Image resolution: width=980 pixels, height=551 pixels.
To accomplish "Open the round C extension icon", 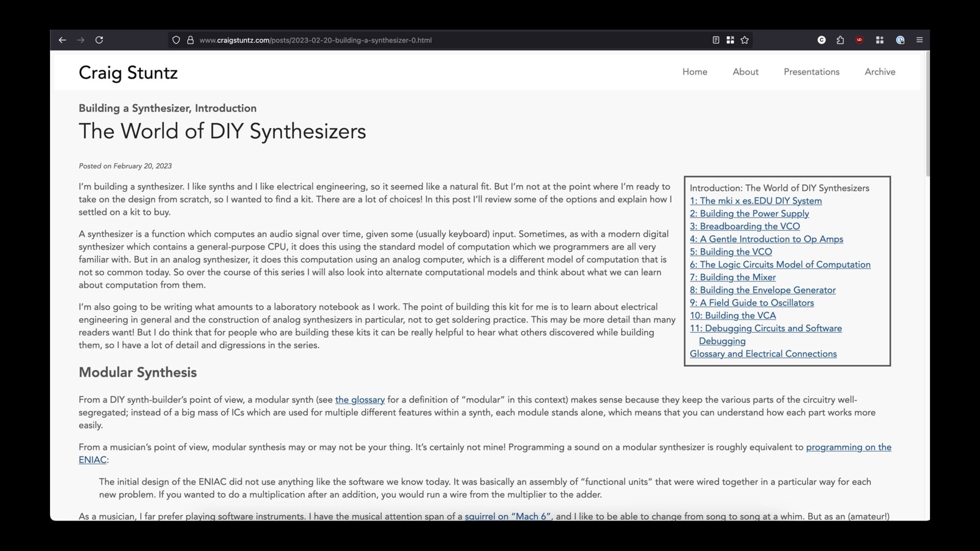I will click(x=821, y=40).
